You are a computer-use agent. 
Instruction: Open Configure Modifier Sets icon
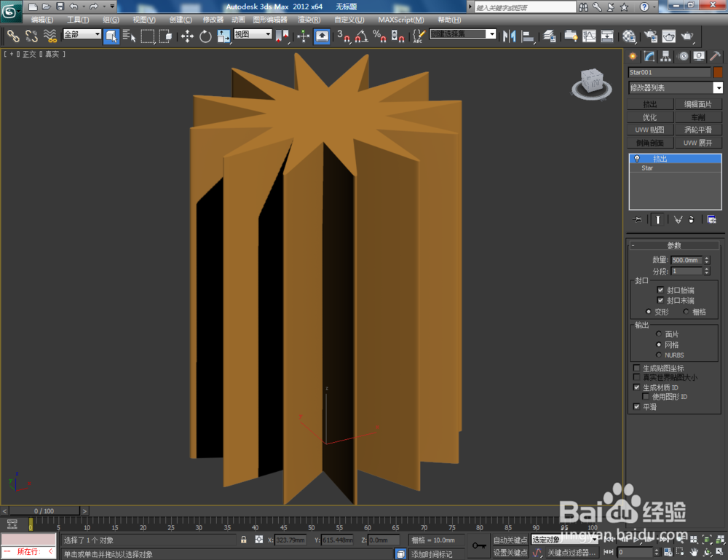pyautogui.click(x=712, y=220)
